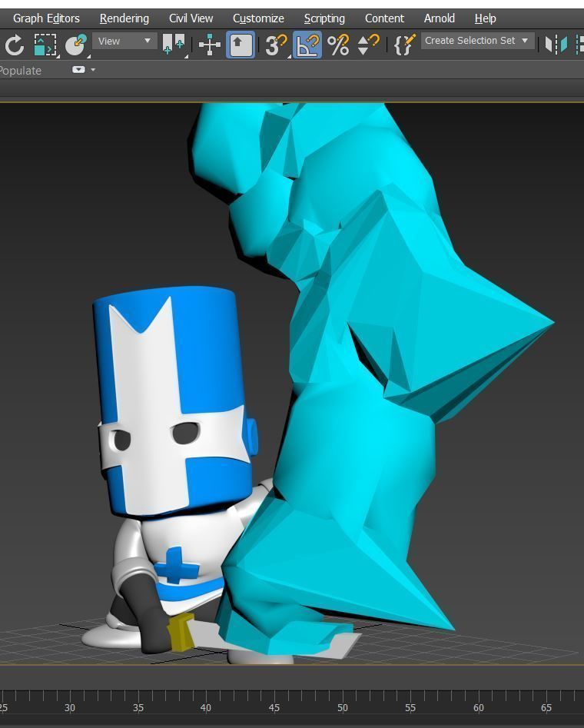Toggle the Spinner Snap icon
Screen dimensions: 584x728
pyautogui.click(x=368, y=45)
